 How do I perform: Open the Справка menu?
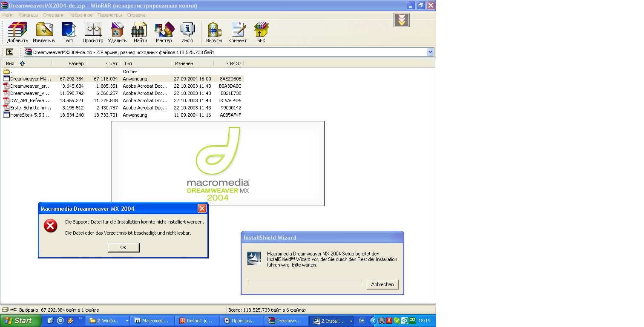pyautogui.click(x=136, y=15)
